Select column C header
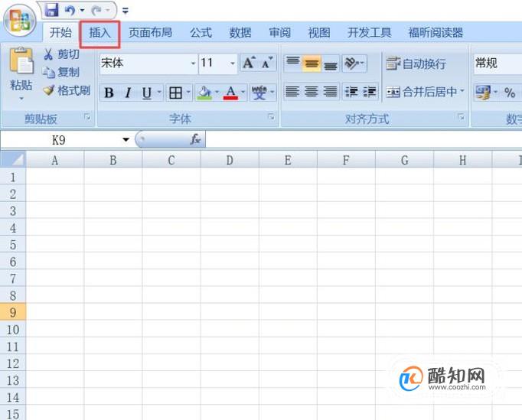This screenshot has width=522, height=420. tap(171, 160)
